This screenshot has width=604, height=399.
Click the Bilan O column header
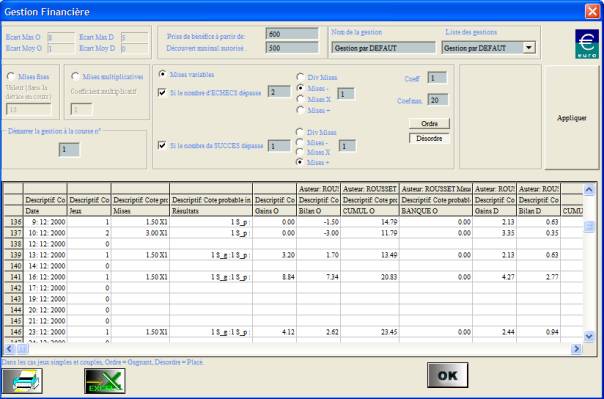pyautogui.click(x=318, y=211)
